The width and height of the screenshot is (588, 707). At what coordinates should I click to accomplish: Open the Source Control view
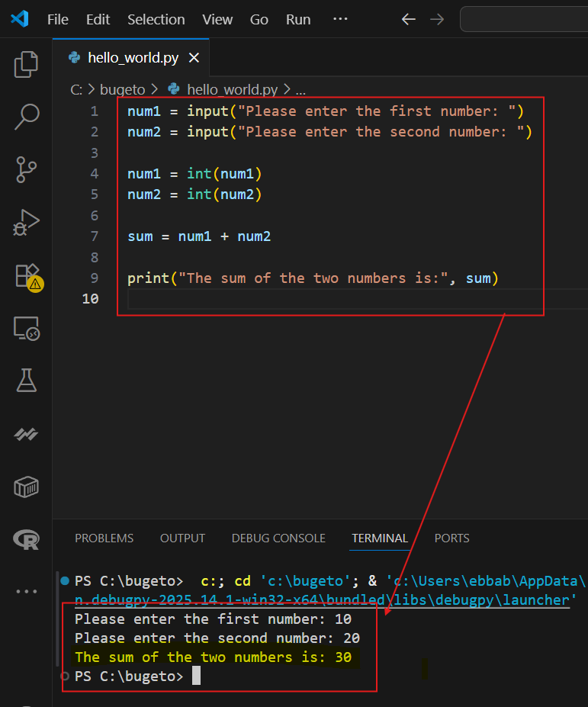point(27,169)
